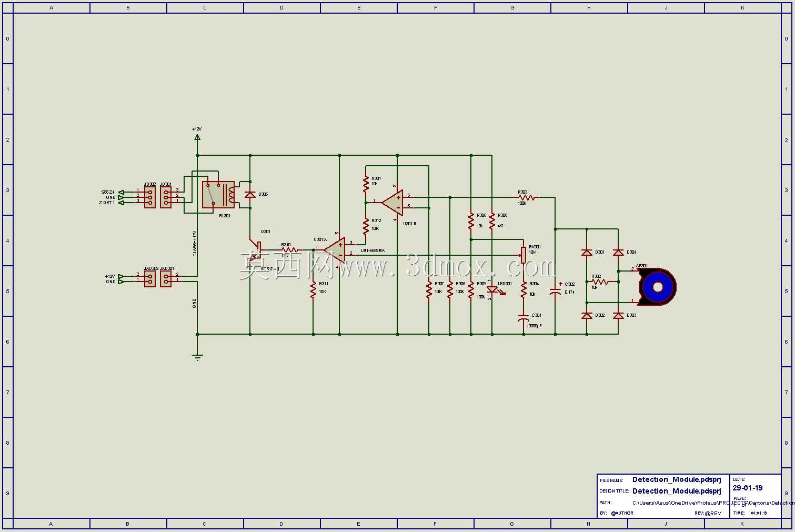
Task: Select the ground symbol at bottom
Action: click(197, 357)
